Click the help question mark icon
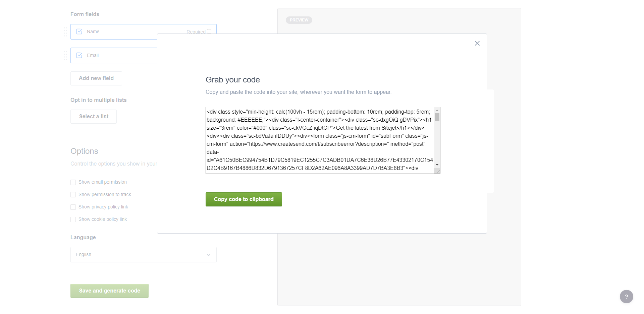This screenshot has height=314, width=644. [626, 297]
